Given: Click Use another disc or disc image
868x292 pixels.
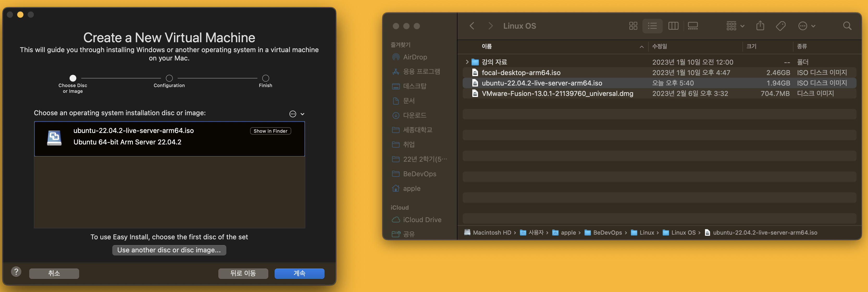Looking at the screenshot, I should point(169,250).
